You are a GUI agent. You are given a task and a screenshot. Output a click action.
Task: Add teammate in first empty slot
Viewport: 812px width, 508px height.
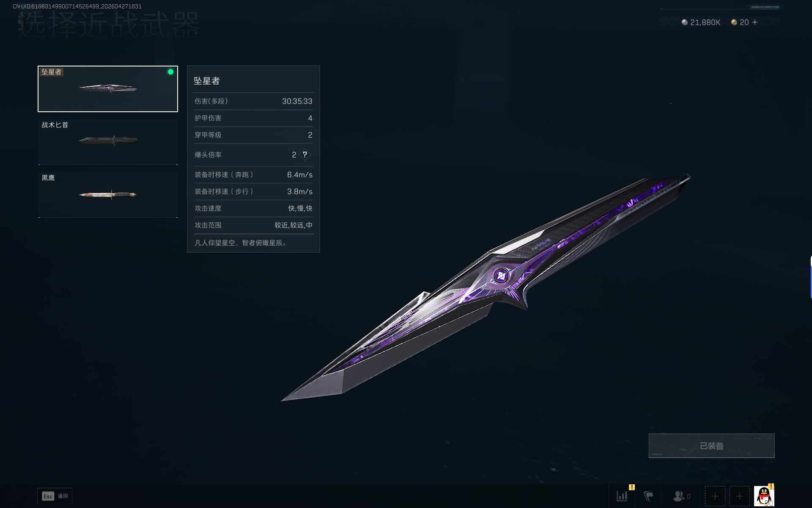click(x=715, y=496)
